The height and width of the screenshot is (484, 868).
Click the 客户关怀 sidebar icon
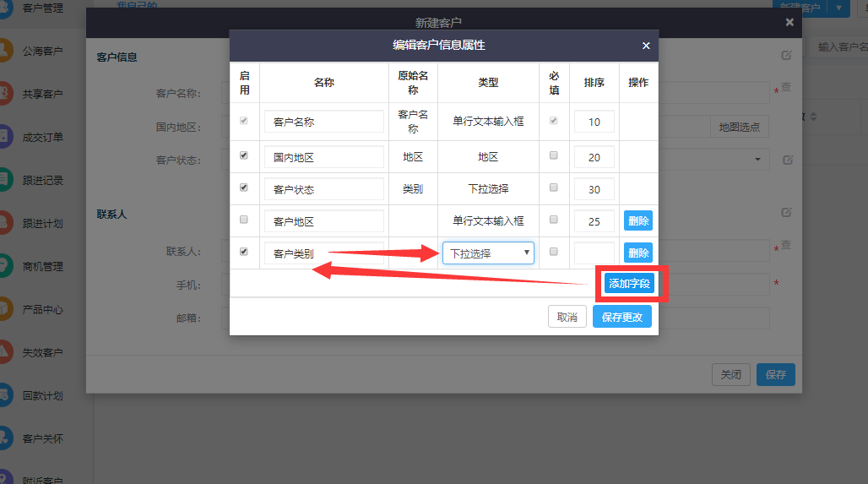pos(4,438)
